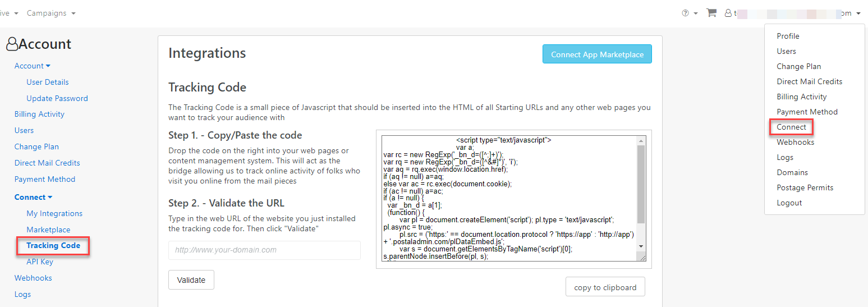The width and height of the screenshot is (868, 307).
Task: Go to My Integrations in sidebar
Action: [x=54, y=213]
